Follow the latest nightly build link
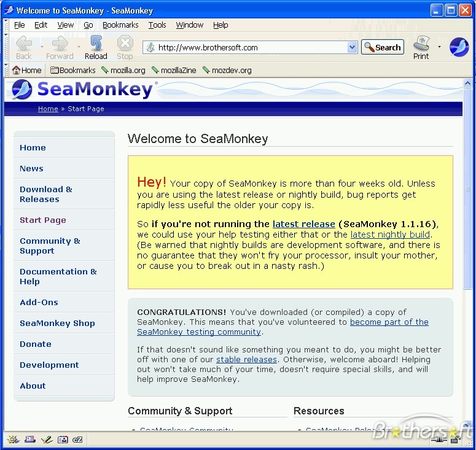Screen dimensions: 476x450 390,235
